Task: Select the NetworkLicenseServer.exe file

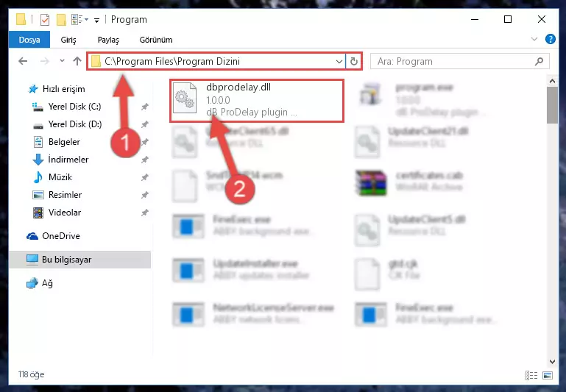Action: click(x=254, y=314)
